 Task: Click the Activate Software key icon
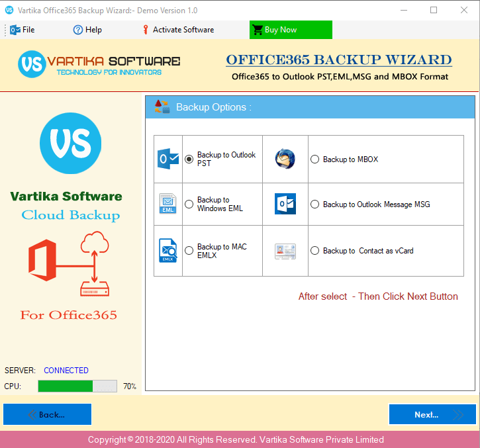pyautogui.click(x=146, y=30)
